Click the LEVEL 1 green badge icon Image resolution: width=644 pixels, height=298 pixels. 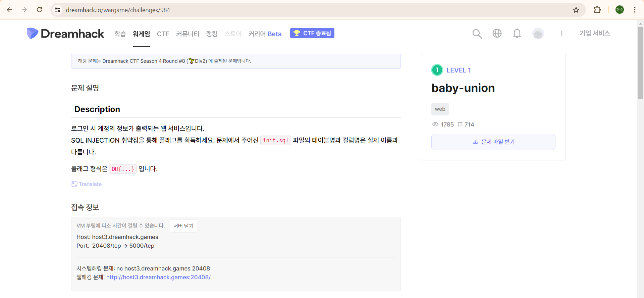[x=437, y=70]
